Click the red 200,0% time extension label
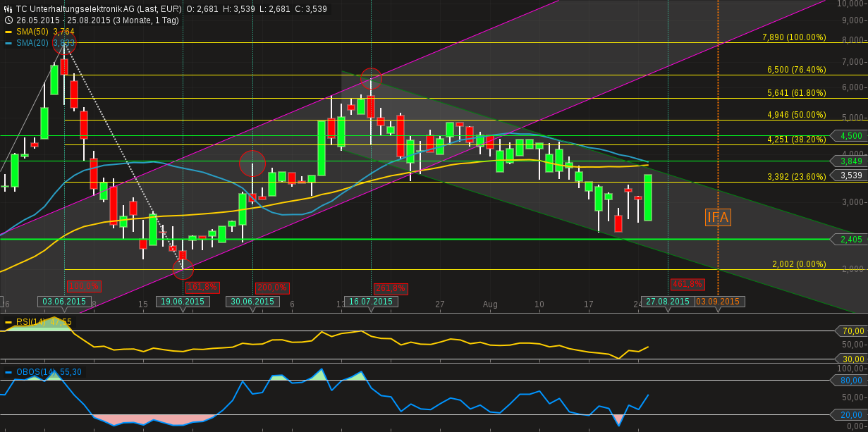 coord(272,288)
